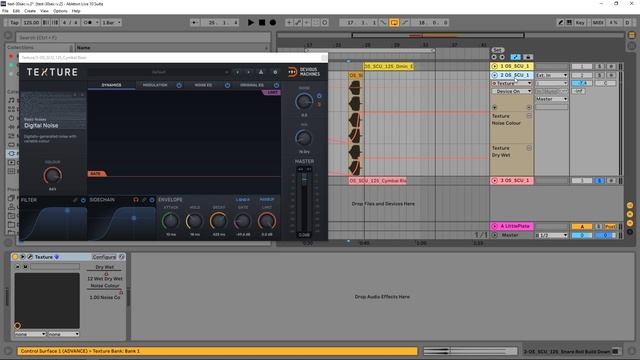
Task: Toggle Original EQ power button in Texture
Action: tap(276, 85)
